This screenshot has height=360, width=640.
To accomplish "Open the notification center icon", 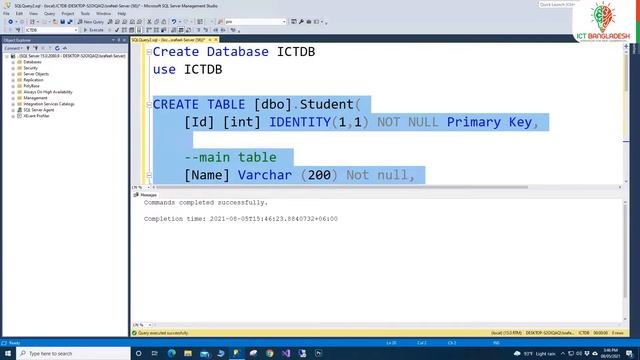I will pos(630,353).
